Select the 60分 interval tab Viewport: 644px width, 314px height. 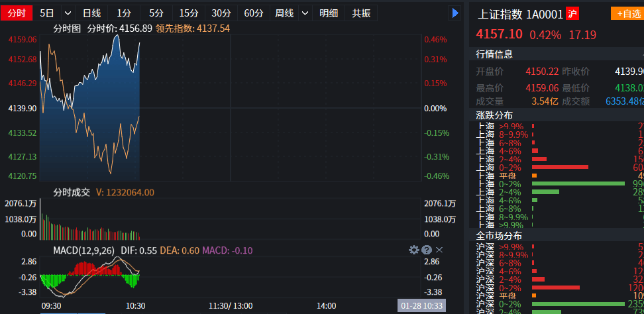[253, 13]
